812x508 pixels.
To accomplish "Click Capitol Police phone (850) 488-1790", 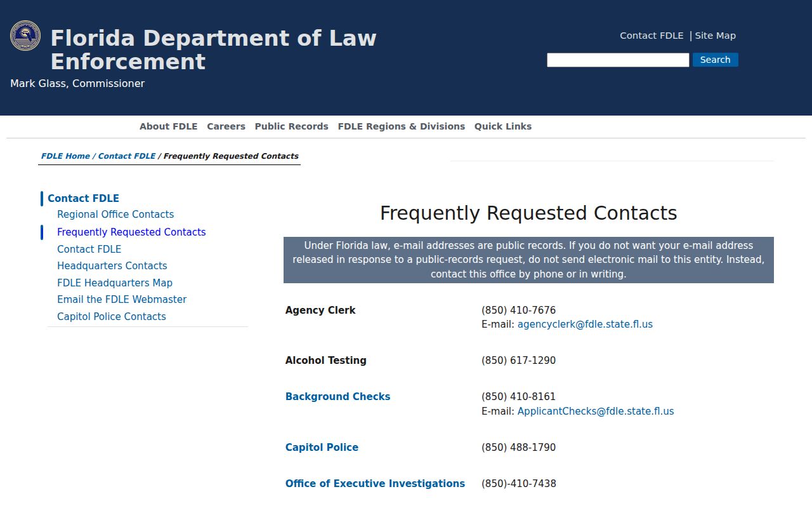I will click(518, 448).
